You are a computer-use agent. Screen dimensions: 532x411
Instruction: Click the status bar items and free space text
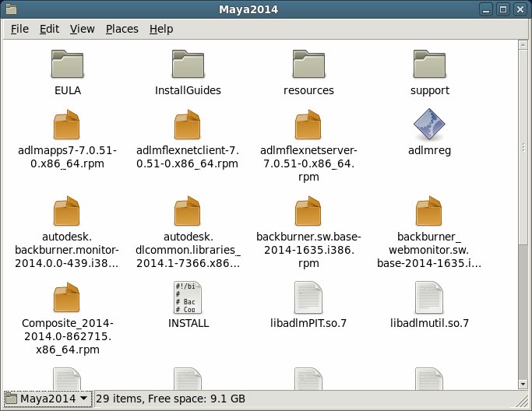(171, 399)
